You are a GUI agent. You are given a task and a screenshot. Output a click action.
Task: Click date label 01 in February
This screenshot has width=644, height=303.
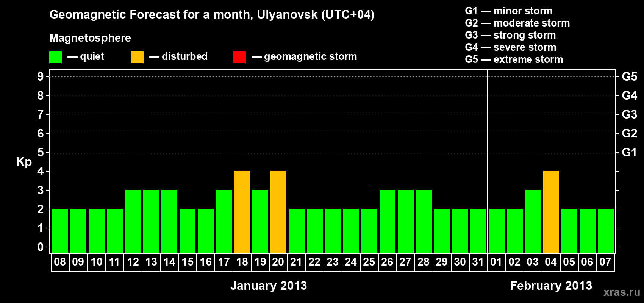tap(496, 262)
